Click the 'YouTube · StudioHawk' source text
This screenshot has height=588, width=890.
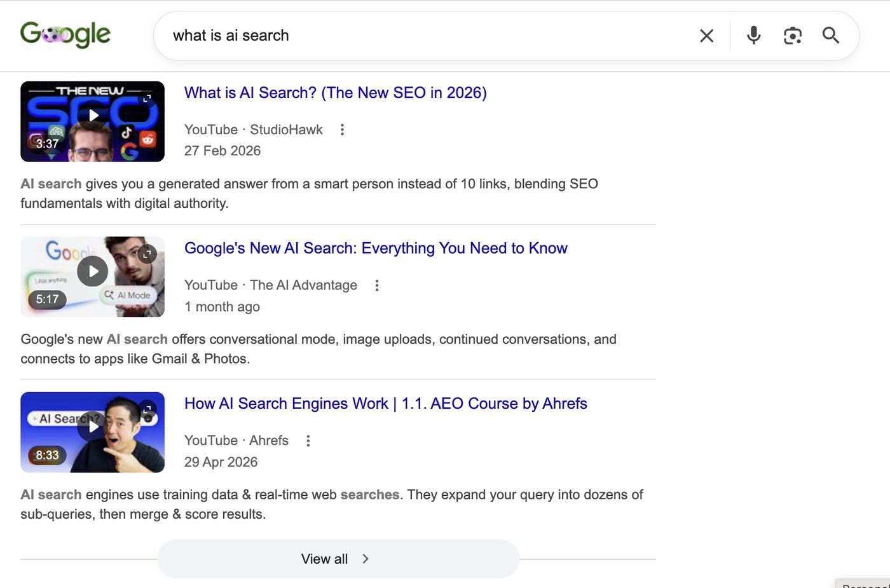point(254,130)
